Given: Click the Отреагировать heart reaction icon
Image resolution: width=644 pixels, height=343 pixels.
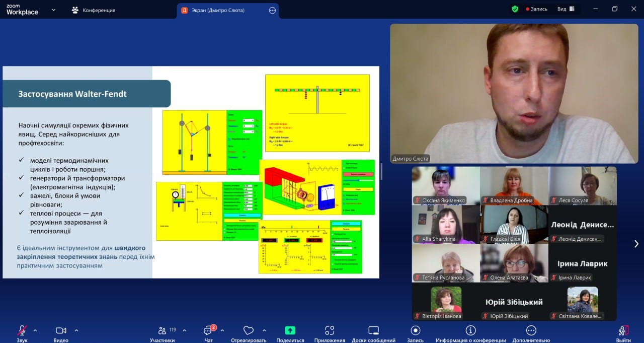Looking at the screenshot, I should (248, 331).
